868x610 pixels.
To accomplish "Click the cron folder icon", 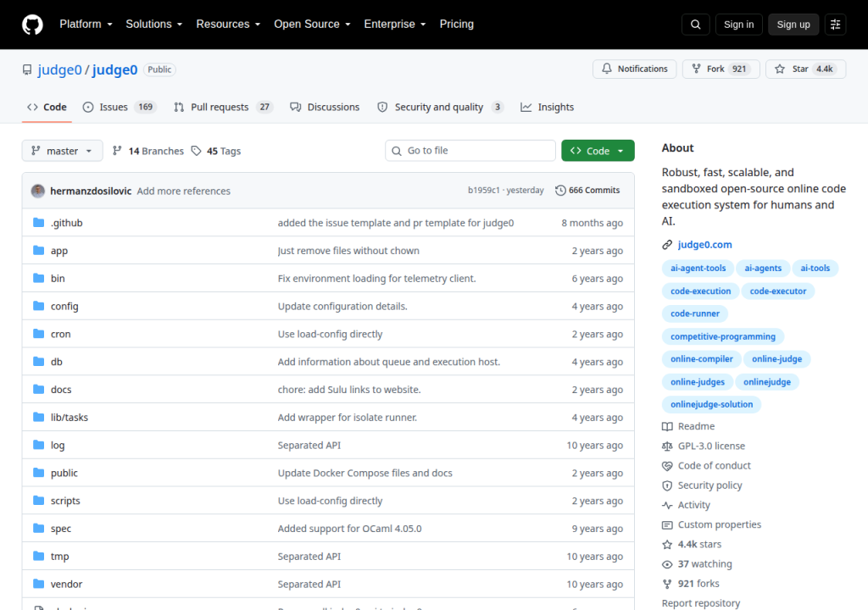I will coord(38,333).
